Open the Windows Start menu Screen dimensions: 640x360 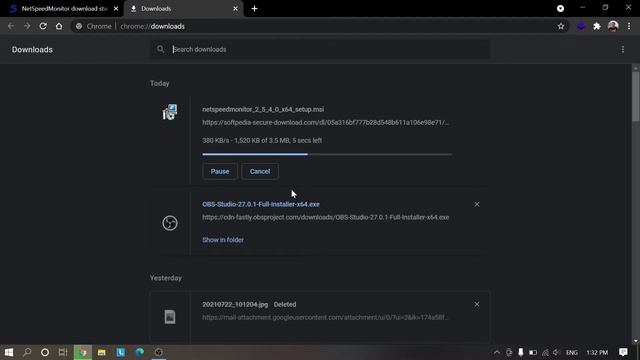coord(9,352)
